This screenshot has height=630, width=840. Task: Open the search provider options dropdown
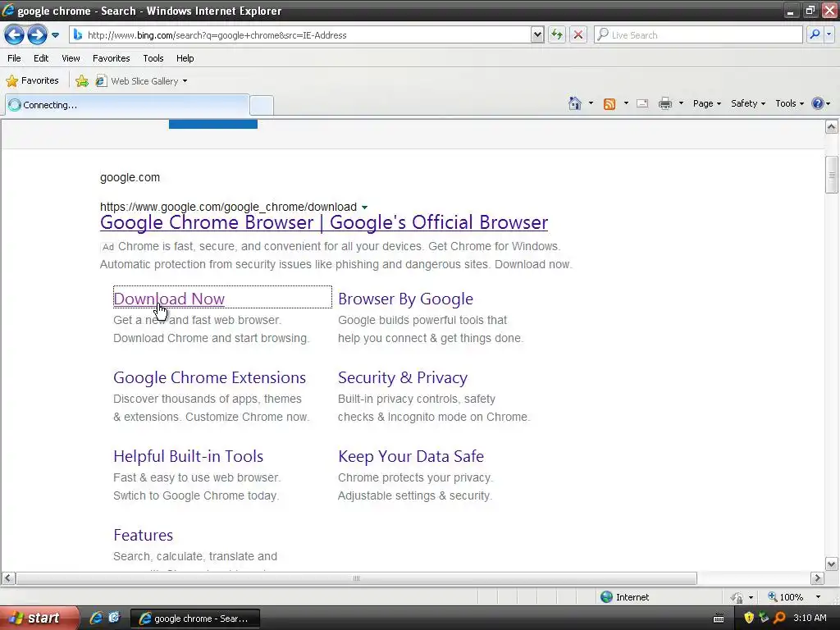(x=829, y=34)
